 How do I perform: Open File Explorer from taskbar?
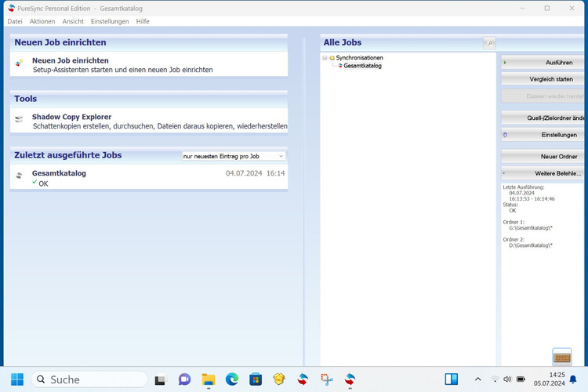pos(208,379)
